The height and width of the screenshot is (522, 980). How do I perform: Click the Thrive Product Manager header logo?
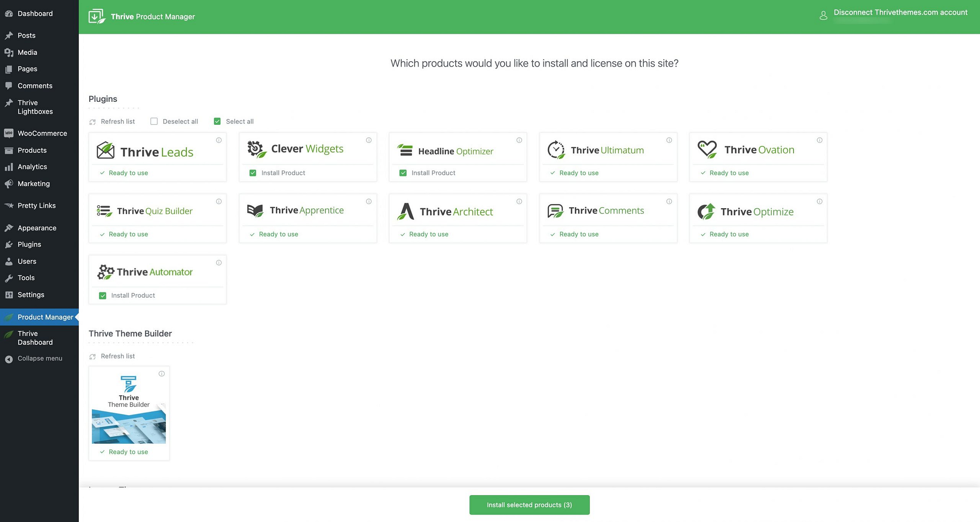[97, 17]
